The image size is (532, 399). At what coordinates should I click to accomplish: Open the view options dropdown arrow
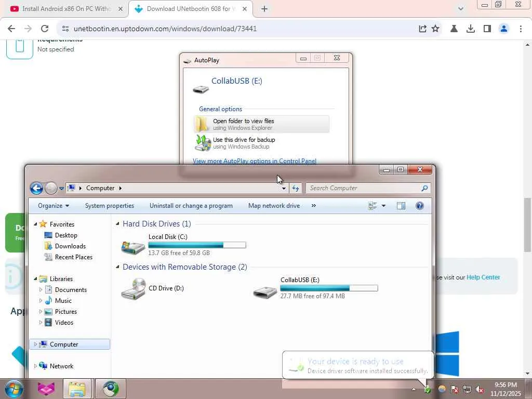coord(384,206)
